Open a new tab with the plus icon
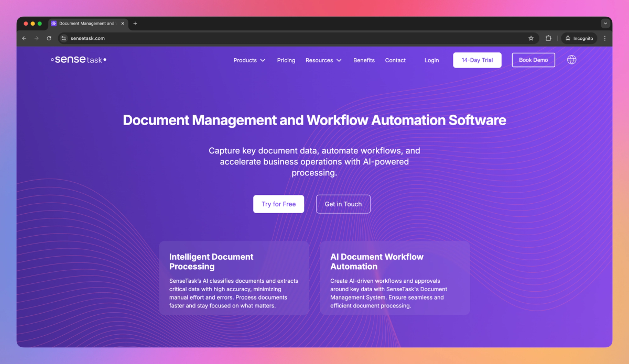 [135, 24]
